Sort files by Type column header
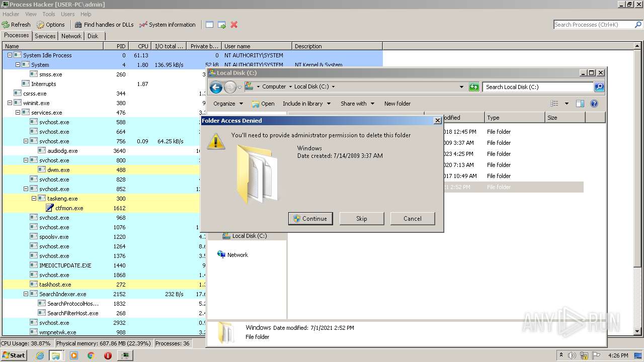644x362 pixels. pyautogui.click(x=515, y=118)
